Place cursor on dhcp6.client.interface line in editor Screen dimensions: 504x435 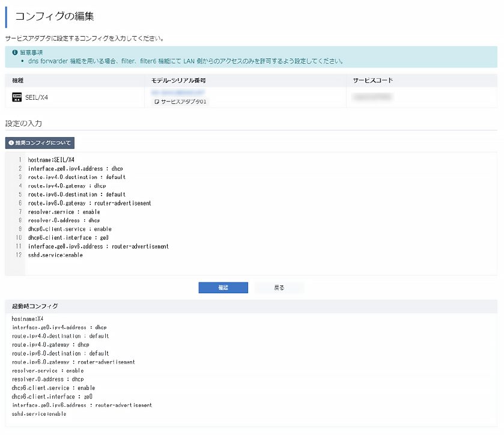click(68, 238)
